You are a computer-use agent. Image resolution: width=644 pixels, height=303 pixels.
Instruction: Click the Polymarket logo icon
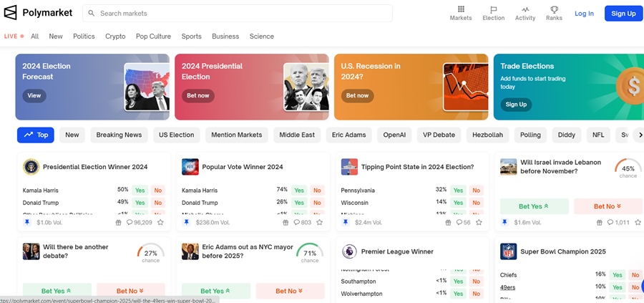10,13
